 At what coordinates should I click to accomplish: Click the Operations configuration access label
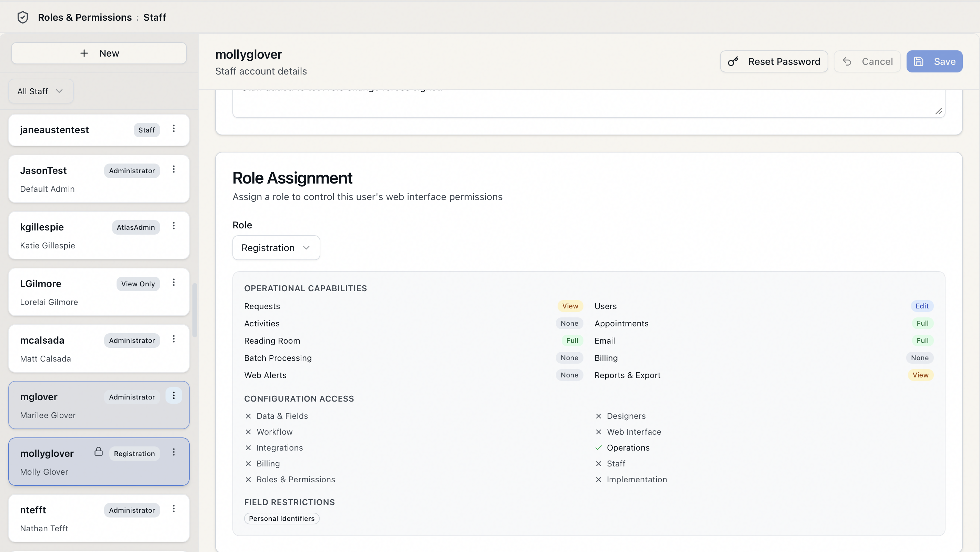pos(628,448)
